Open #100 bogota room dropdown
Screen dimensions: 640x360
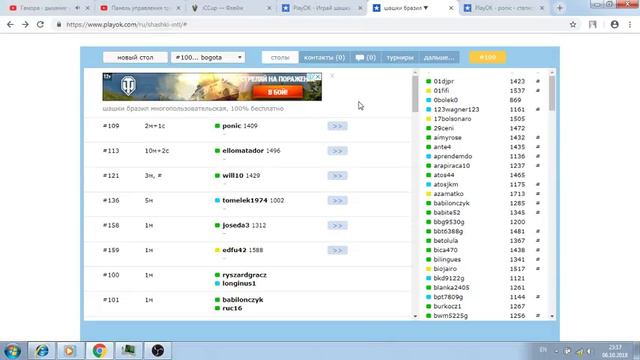[208, 58]
